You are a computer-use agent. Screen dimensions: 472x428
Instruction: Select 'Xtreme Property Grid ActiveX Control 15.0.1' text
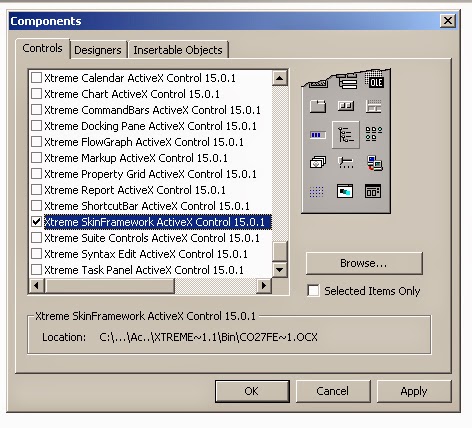coord(150,174)
